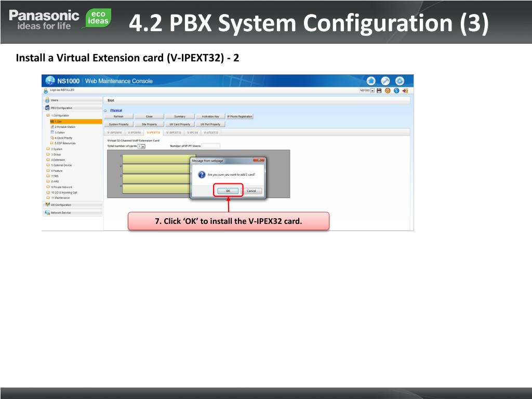Click Cancel in the webpage message dialog
The width and height of the screenshot is (532, 399).
click(251, 191)
